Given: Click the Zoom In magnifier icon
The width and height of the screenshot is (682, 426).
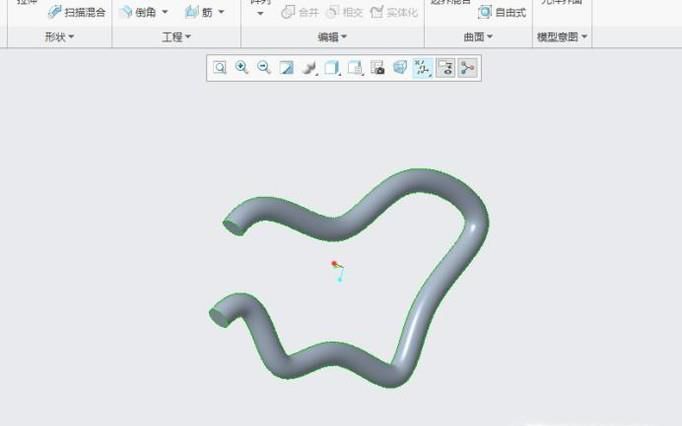Looking at the screenshot, I should pyautogui.click(x=242, y=68).
